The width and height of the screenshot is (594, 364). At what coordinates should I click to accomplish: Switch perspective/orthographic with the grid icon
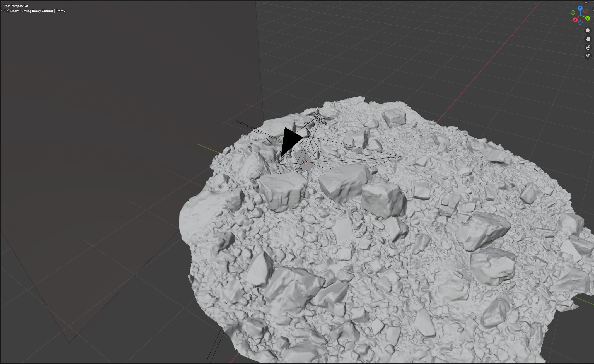pos(588,56)
